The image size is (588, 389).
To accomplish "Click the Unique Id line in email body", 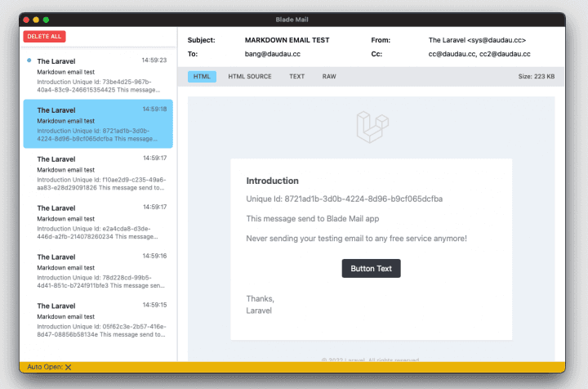I will [x=345, y=199].
